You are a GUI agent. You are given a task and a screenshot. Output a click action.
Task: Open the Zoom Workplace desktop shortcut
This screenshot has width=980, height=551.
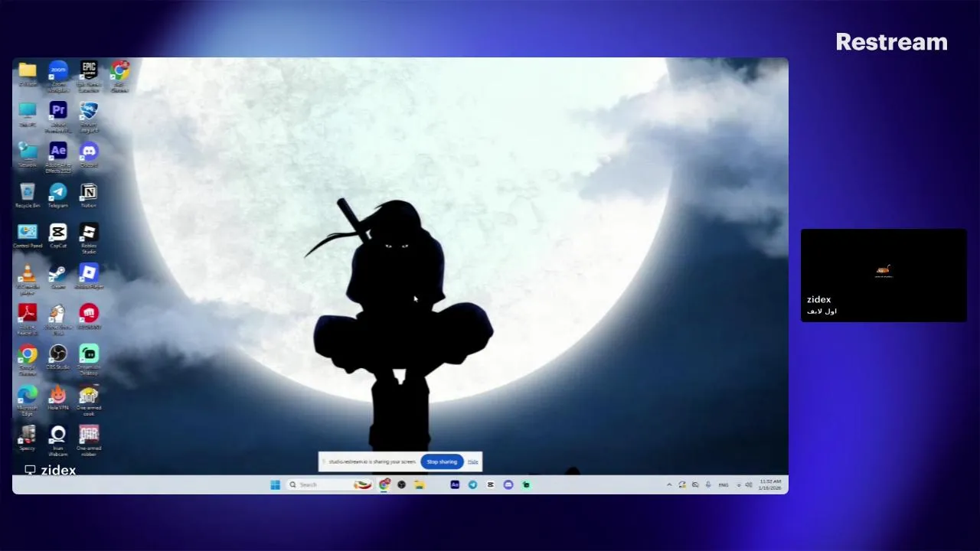58,75
